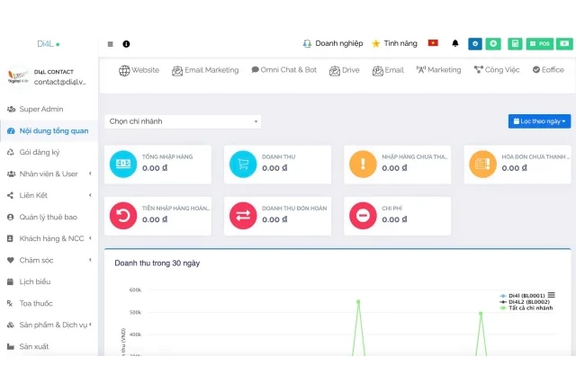Click Hóa đơn chưa thanh toán icon
The image size is (576, 392).
(x=482, y=164)
